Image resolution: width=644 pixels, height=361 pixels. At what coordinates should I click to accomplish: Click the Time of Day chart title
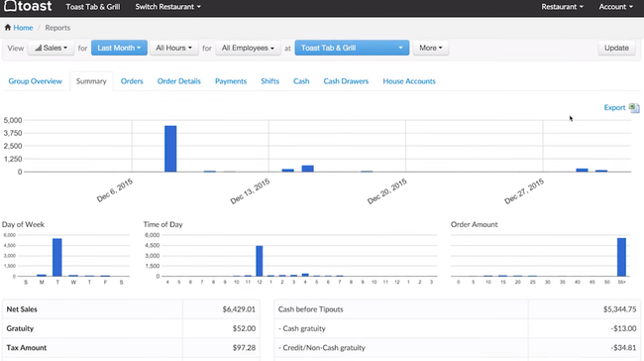tap(163, 224)
